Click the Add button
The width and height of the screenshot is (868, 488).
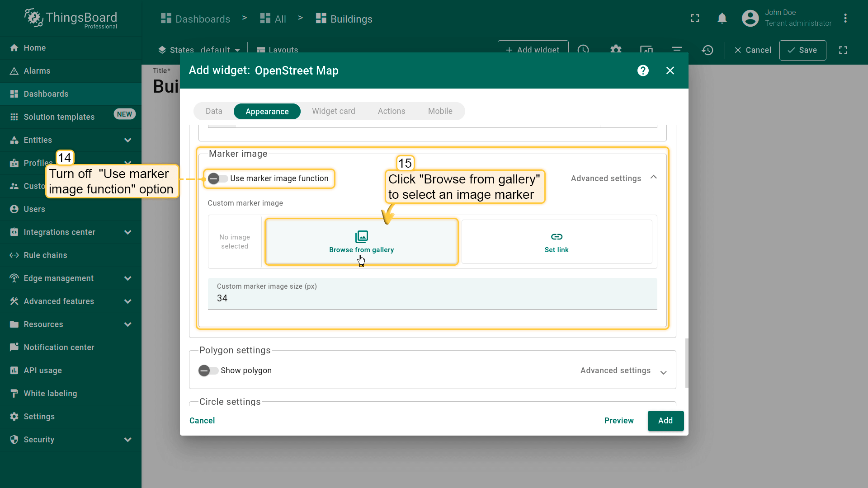click(665, 421)
